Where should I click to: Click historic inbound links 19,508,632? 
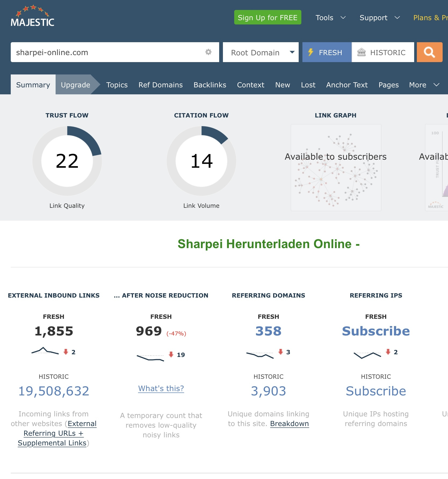tap(54, 391)
